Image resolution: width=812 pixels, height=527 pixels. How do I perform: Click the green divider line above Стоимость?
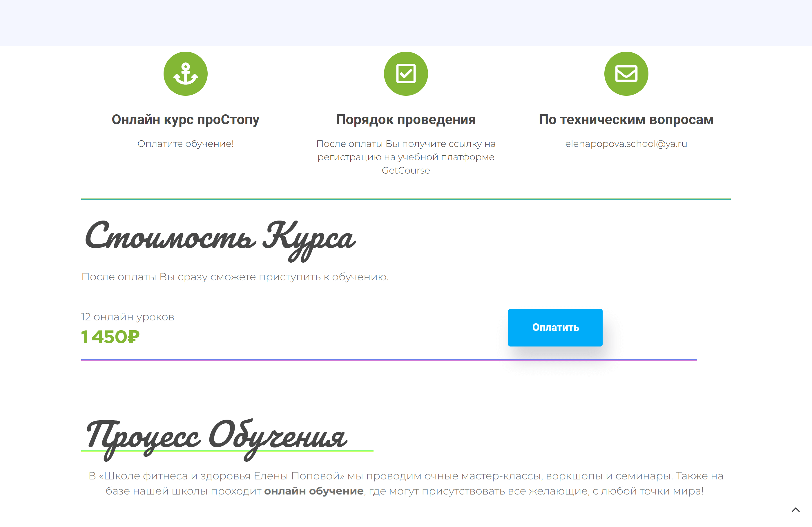point(406,199)
